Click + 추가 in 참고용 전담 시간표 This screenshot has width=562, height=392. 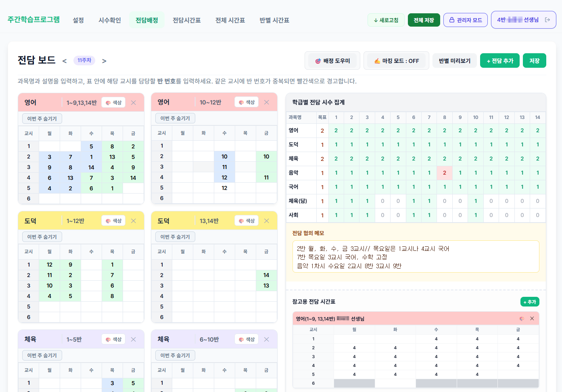pyautogui.click(x=530, y=302)
